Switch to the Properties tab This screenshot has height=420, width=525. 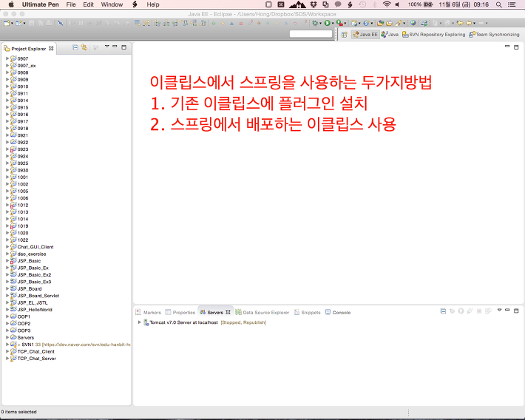click(180, 313)
